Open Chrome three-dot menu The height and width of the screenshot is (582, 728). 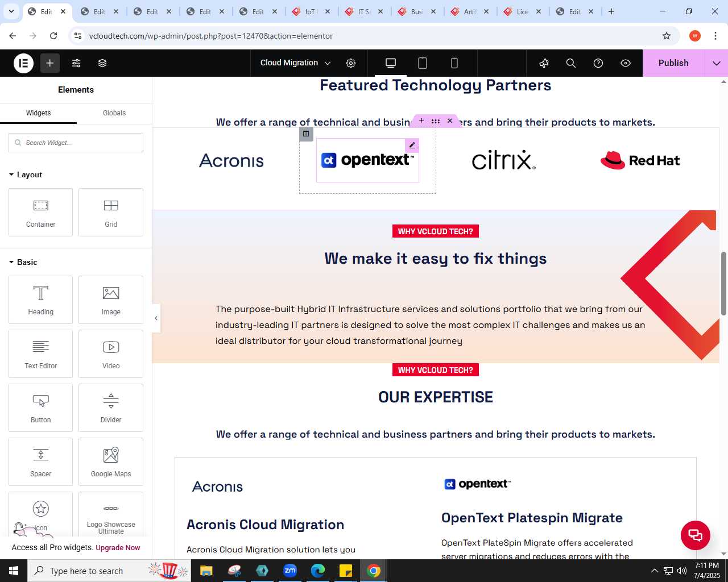pyautogui.click(x=715, y=36)
